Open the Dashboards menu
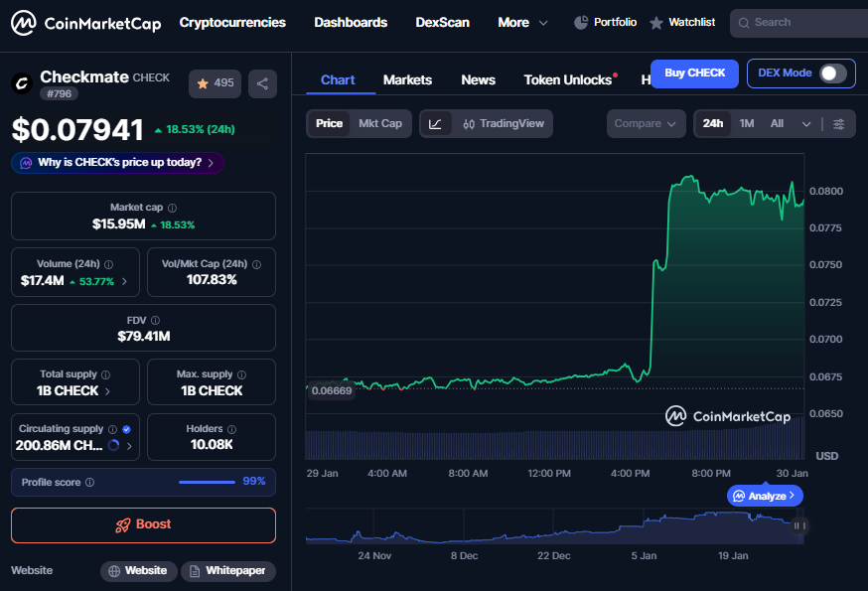The height and width of the screenshot is (591, 868). point(351,23)
